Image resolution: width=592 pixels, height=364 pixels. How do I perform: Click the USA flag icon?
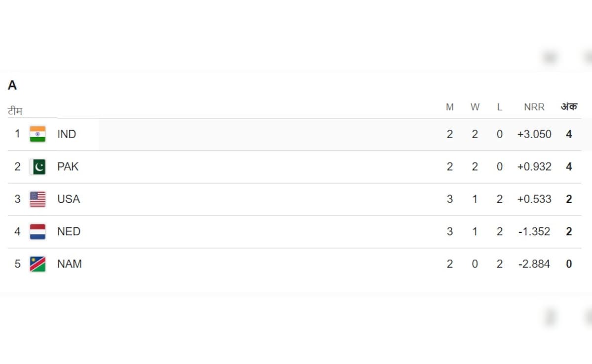pyautogui.click(x=37, y=199)
